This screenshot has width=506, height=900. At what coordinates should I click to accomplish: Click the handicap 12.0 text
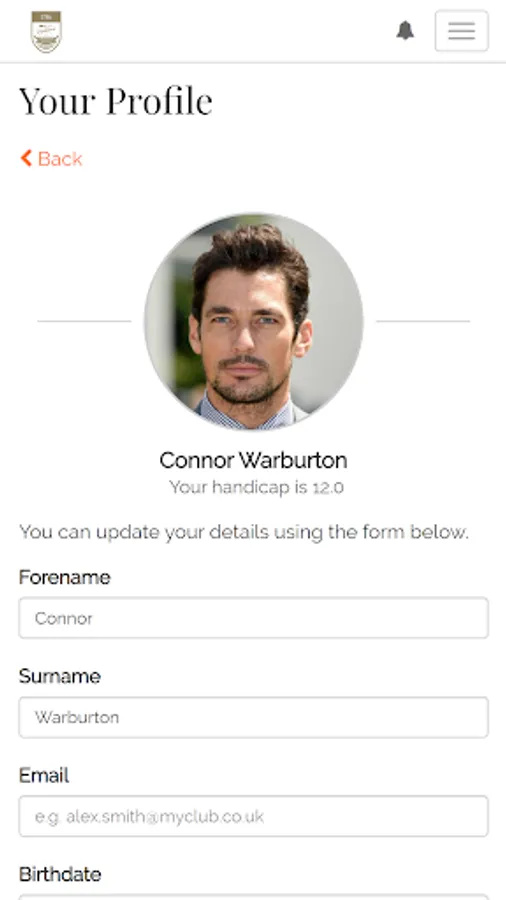pyautogui.click(x=256, y=487)
